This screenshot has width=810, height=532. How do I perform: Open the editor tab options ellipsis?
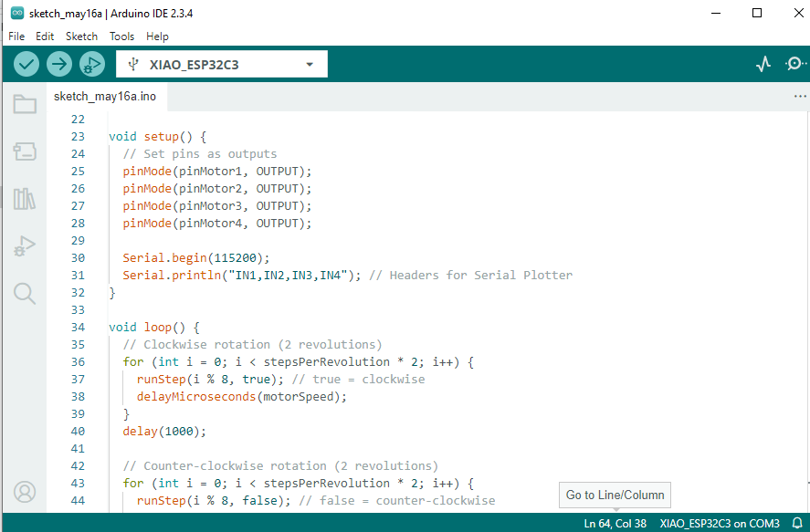(800, 97)
